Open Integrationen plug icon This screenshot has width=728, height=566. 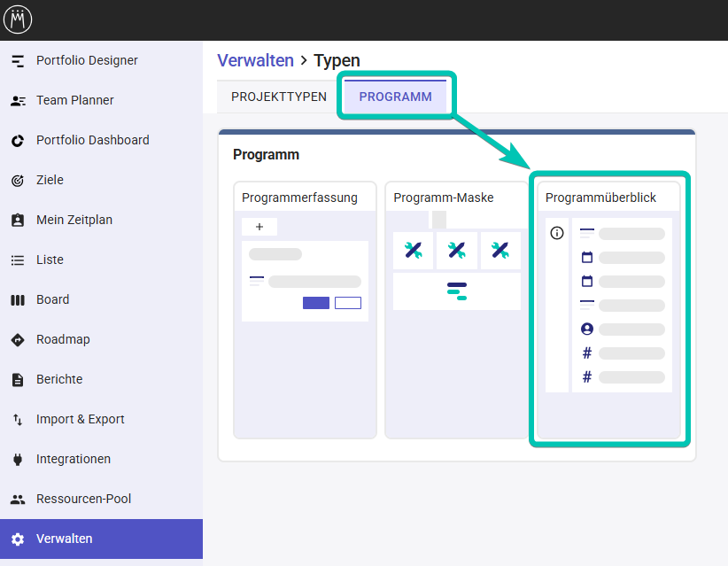pos(18,459)
